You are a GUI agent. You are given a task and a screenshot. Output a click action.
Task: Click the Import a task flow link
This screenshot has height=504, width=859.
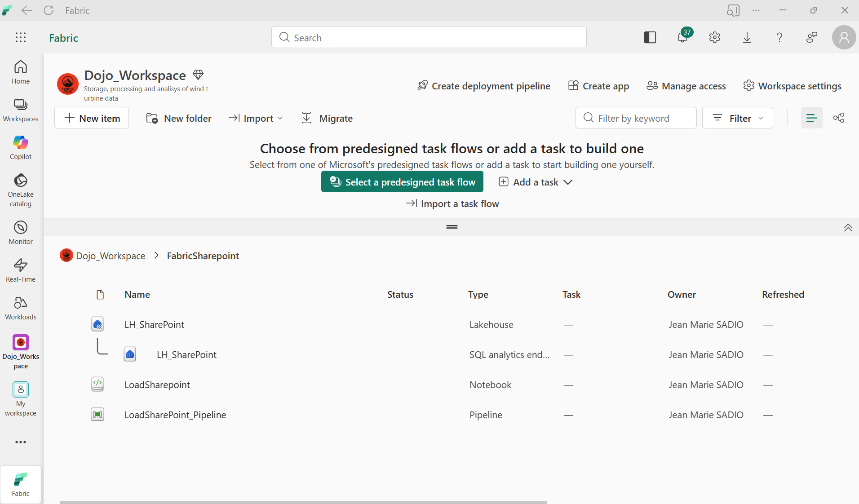(452, 203)
